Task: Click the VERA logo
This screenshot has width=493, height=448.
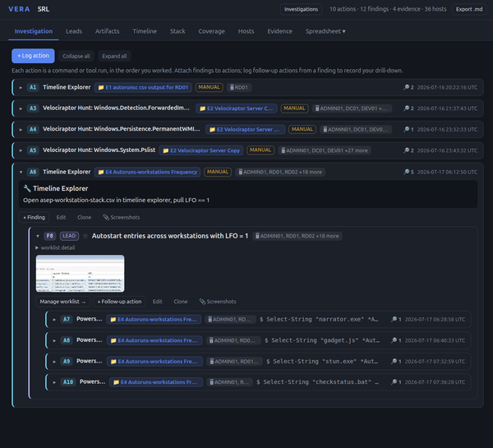Action: (19, 9)
